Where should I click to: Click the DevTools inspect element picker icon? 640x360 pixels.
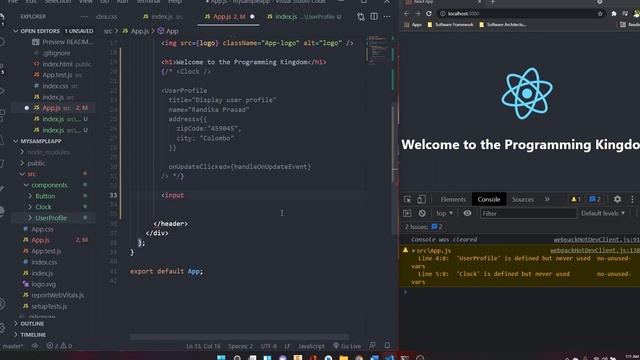pos(407,199)
